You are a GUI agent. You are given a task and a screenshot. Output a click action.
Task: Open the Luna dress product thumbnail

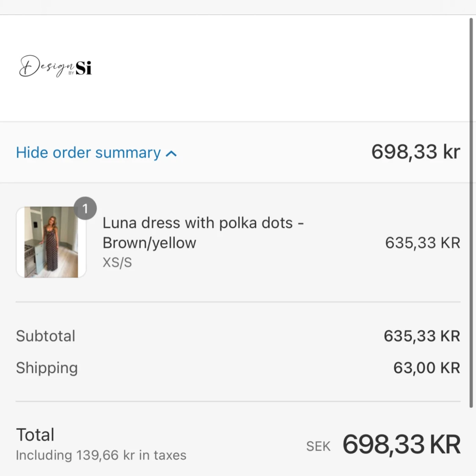(51, 242)
